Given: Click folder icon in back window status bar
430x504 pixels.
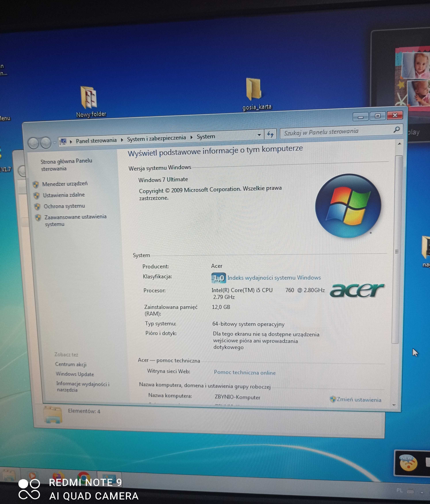Looking at the screenshot, I should click(x=53, y=415).
